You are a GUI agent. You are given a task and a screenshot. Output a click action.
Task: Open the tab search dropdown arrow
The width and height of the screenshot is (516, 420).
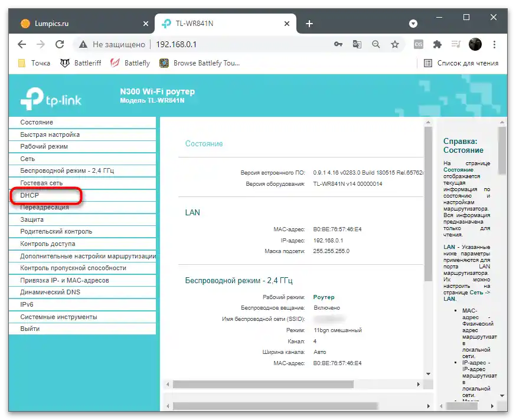click(413, 24)
